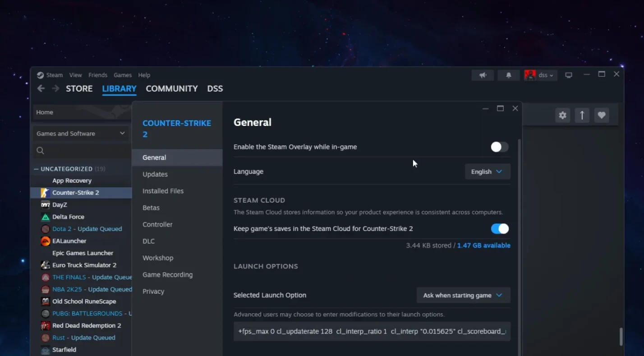Viewport: 644px width, 356px height.
Task: Expand the Selected Launch Option dropdown
Action: click(x=463, y=296)
